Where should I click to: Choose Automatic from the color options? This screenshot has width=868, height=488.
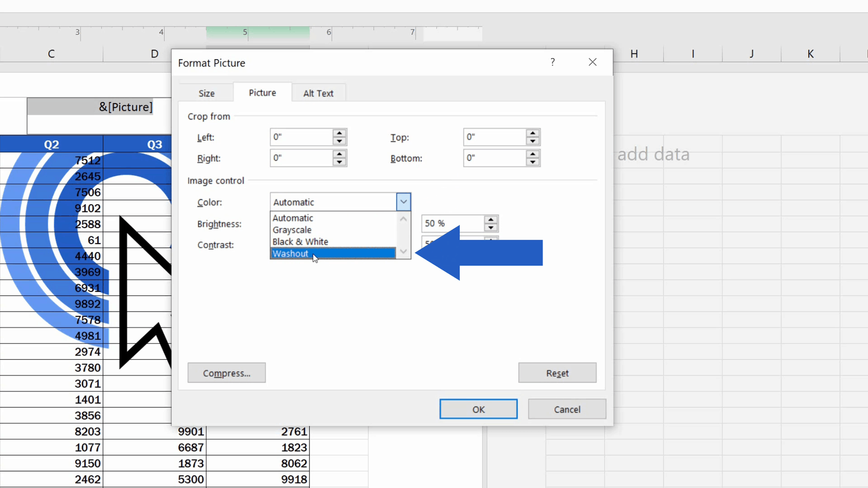coord(292,218)
